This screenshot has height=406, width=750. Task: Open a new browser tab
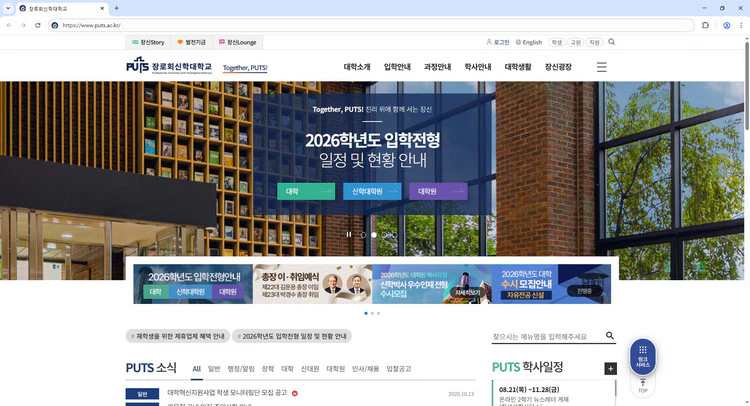116,8
